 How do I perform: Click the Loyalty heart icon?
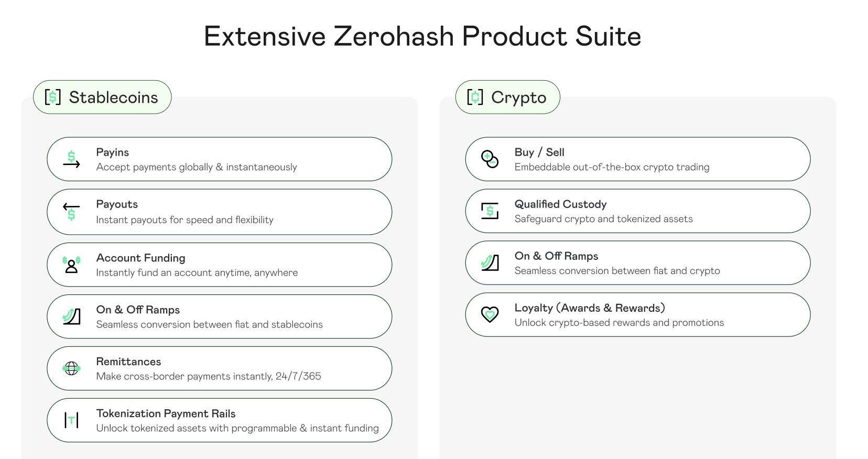pyautogui.click(x=490, y=314)
